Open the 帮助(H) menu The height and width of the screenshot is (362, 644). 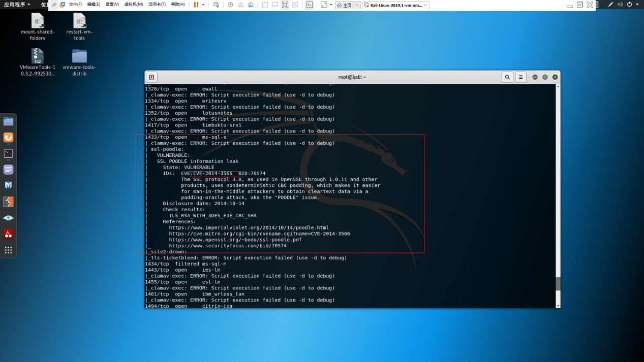(x=178, y=5)
